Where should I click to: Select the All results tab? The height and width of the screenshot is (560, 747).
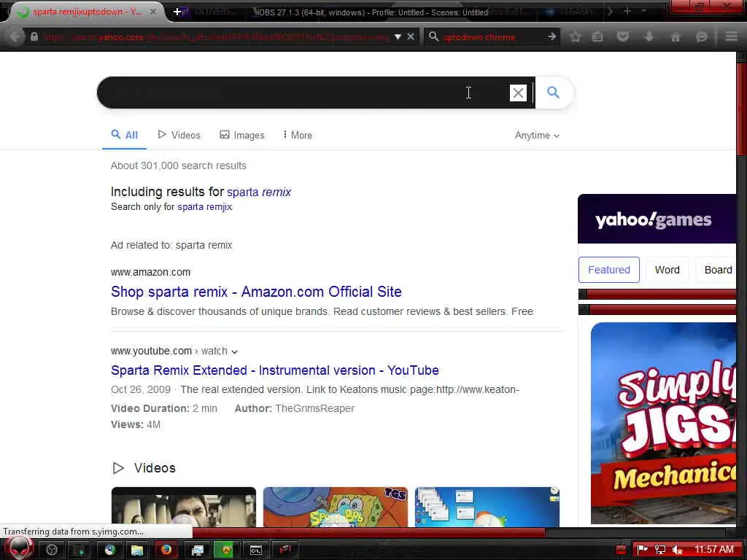tap(124, 135)
